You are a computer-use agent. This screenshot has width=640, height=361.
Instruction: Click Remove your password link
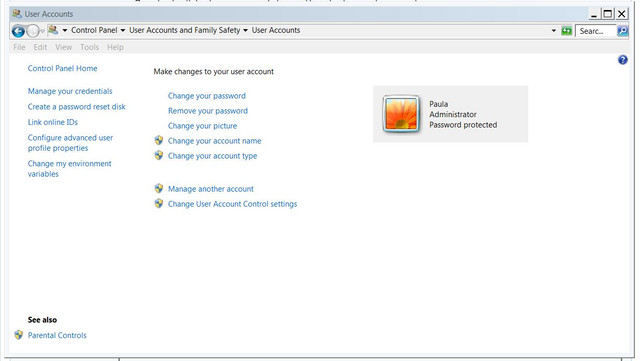point(208,111)
